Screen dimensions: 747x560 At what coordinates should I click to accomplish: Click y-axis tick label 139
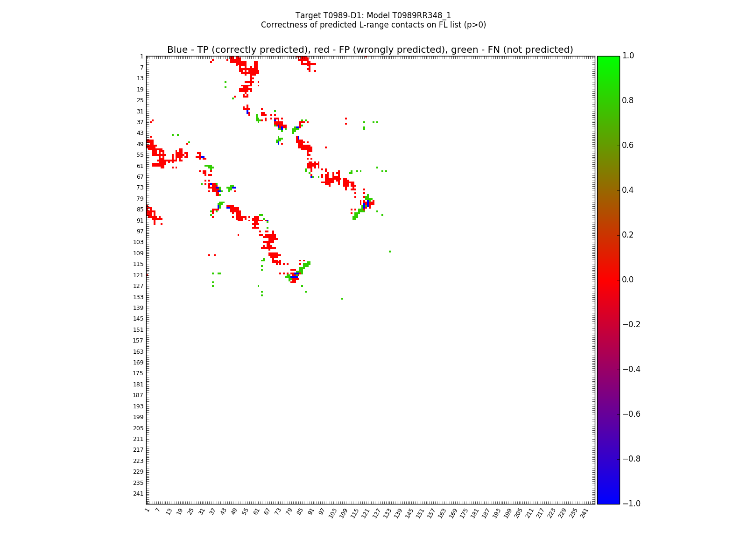pyautogui.click(x=138, y=308)
